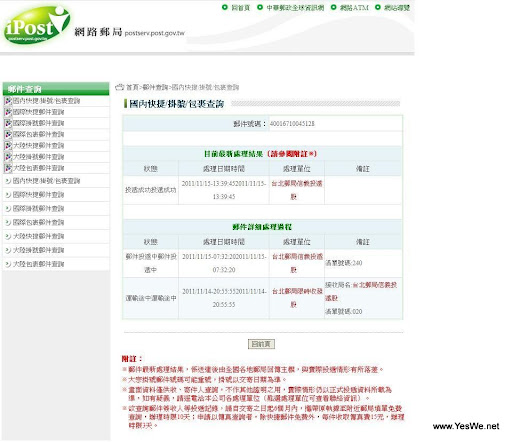Open 台北郵局信義投遞股 in latest result row
The height and width of the screenshot is (442, 512).
pos(296,190)
